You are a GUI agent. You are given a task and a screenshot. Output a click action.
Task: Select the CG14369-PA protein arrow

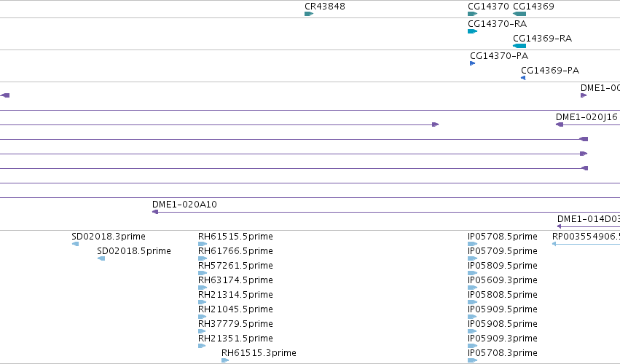click(523, 78)
